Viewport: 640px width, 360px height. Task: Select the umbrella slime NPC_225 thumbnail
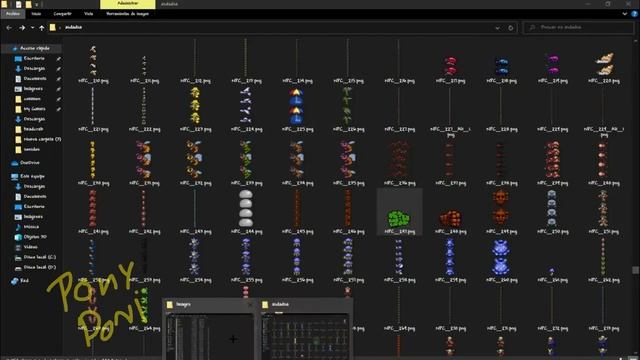click(297, 107)
